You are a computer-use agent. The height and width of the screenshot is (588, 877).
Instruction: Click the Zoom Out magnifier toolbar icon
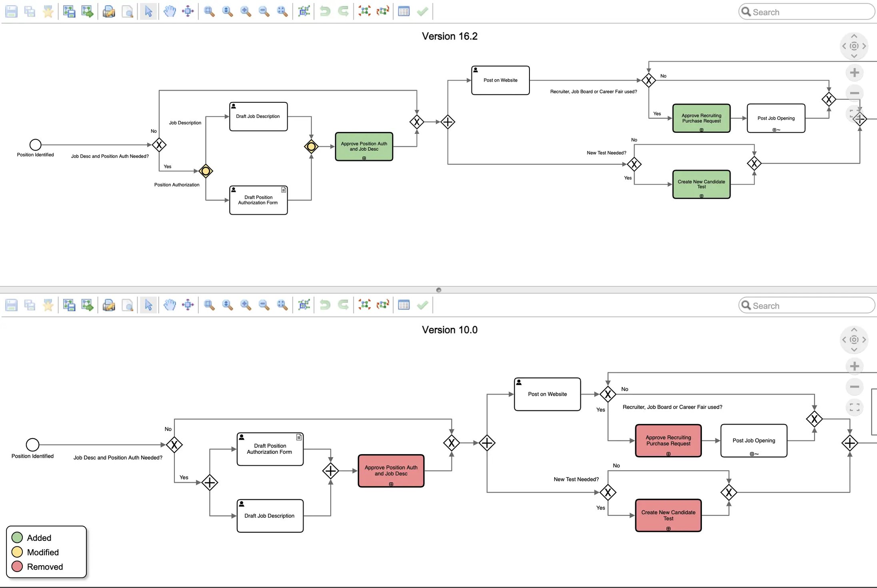263,12
